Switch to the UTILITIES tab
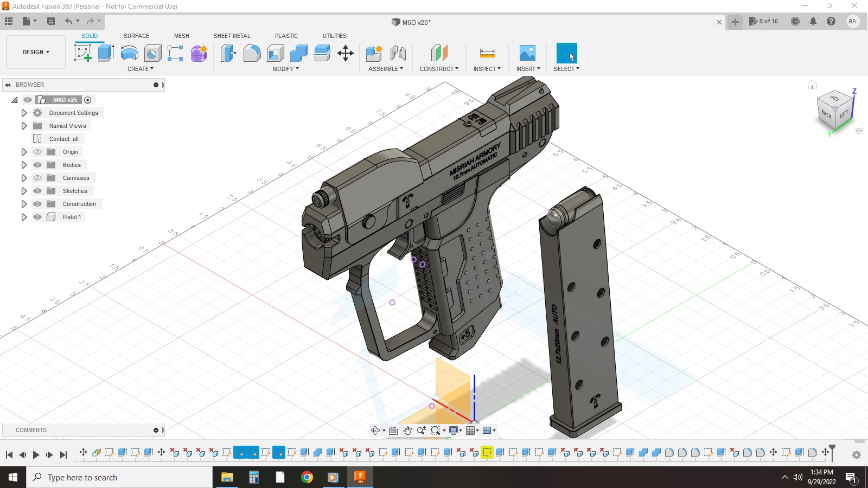This screenshot has width=868, height=488. tap(335, 36)
